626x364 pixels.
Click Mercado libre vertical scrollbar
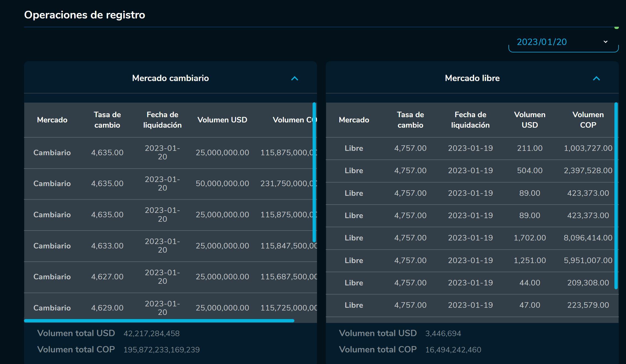tap(616, 196)
